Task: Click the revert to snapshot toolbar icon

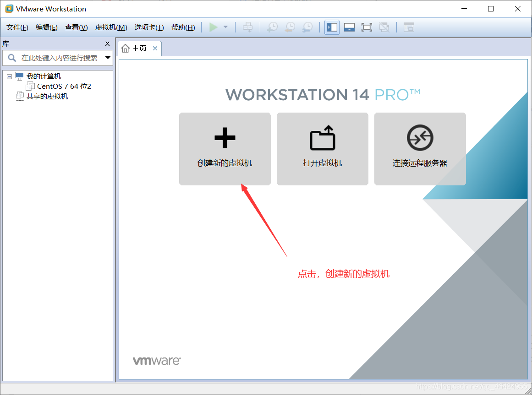Action: pyautogui.click(x=290, y=27)
